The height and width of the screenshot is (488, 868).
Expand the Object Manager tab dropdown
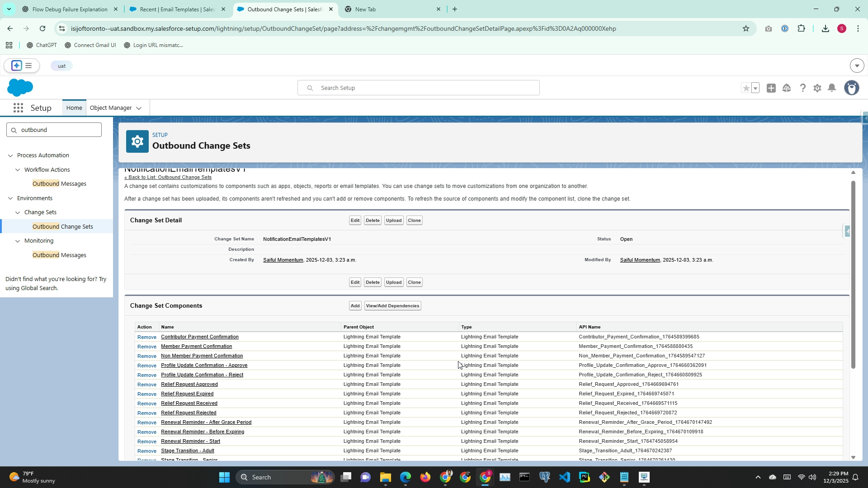139,108
